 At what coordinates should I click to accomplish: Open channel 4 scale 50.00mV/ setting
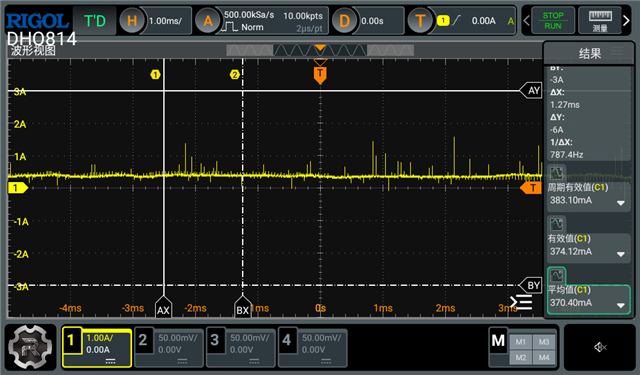pos(321,338)
